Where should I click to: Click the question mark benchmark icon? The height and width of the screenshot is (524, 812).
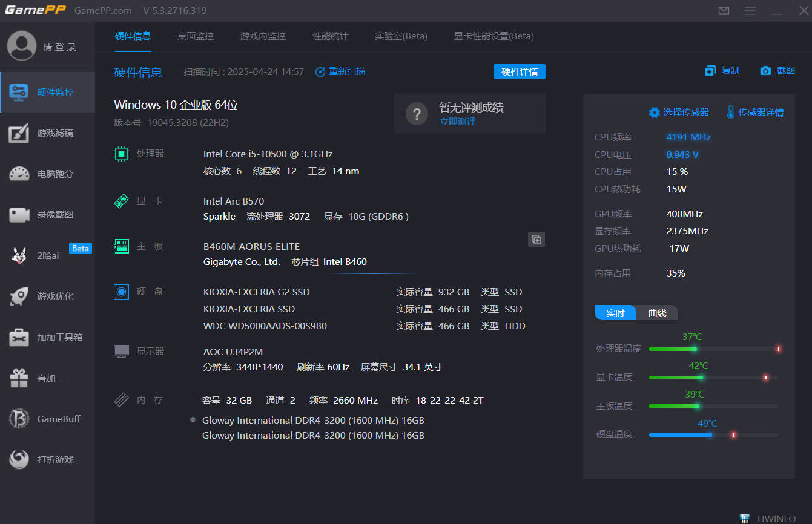417,113
